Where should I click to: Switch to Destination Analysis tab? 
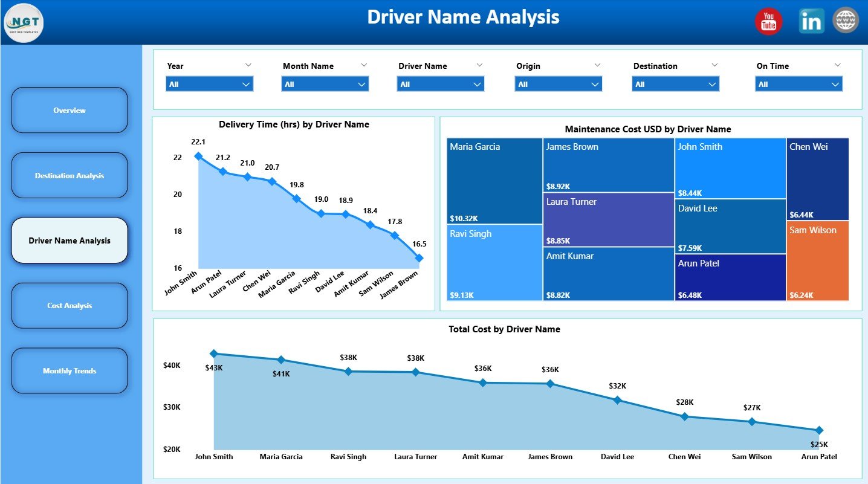pos(69,175)
